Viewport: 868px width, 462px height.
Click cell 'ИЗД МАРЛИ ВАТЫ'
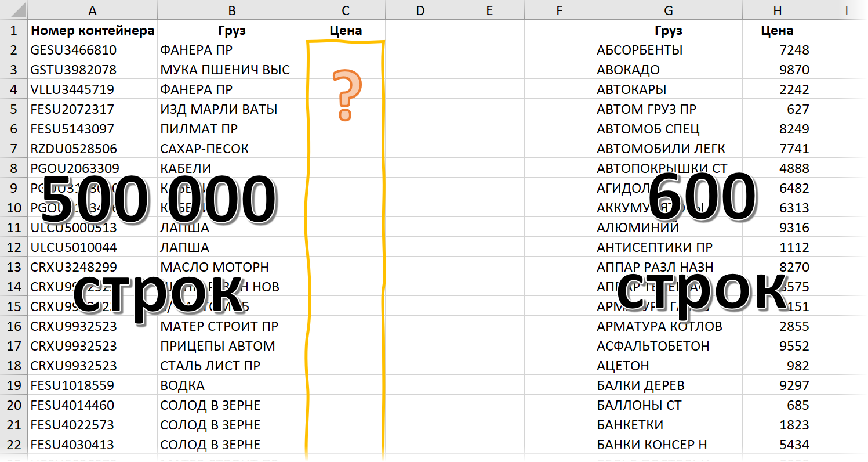click(231, 109)
